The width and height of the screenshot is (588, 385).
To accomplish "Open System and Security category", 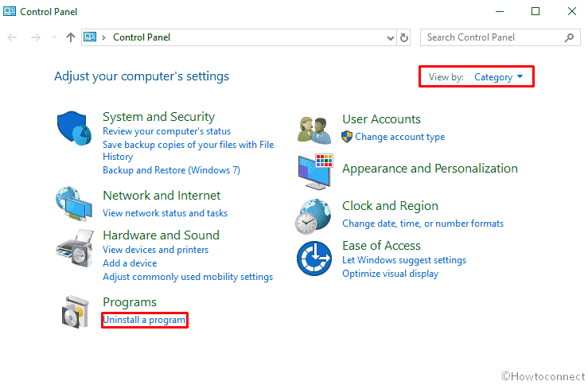I will pyautogui.click(x=158, y=117).
